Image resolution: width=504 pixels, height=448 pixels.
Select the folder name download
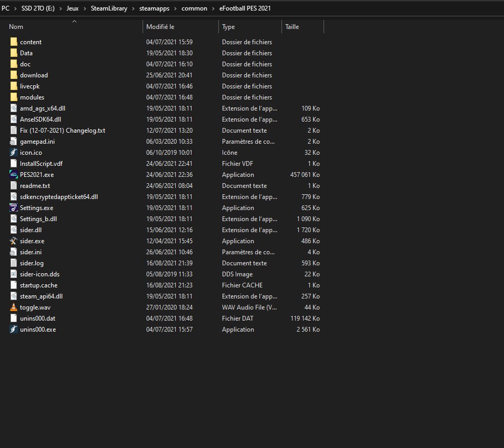[x=34, y=75]
